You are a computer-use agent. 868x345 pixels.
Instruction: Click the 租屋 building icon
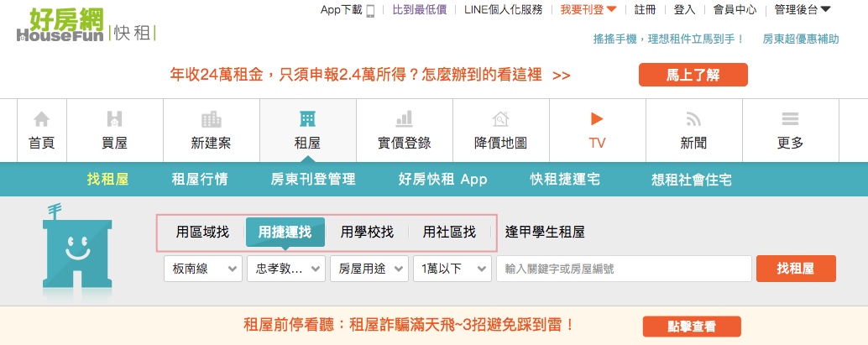307,119
